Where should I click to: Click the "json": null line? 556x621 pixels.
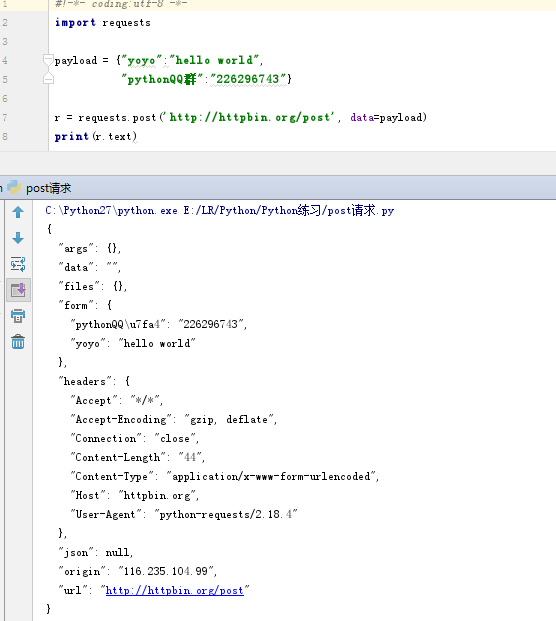pos(96,552)
